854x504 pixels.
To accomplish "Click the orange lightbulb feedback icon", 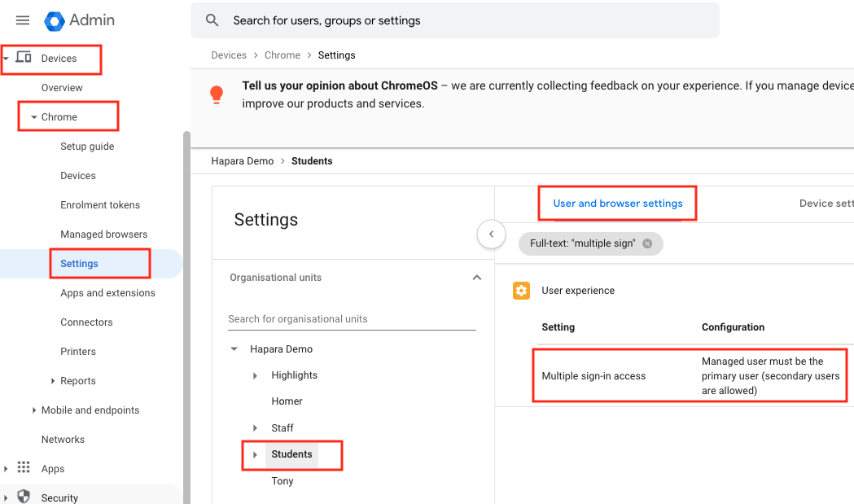I will coord(217,94).
